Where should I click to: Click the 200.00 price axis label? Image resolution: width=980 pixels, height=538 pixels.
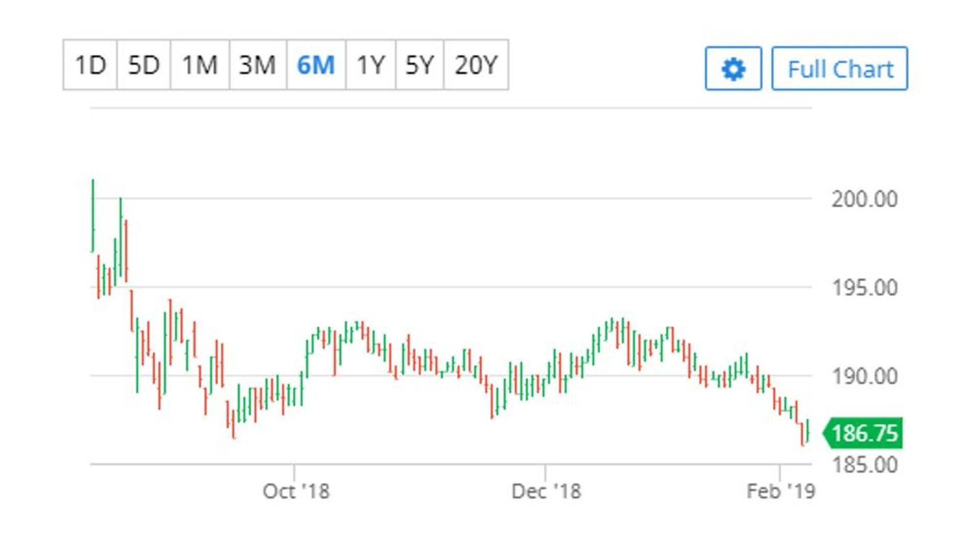[864, 199]
